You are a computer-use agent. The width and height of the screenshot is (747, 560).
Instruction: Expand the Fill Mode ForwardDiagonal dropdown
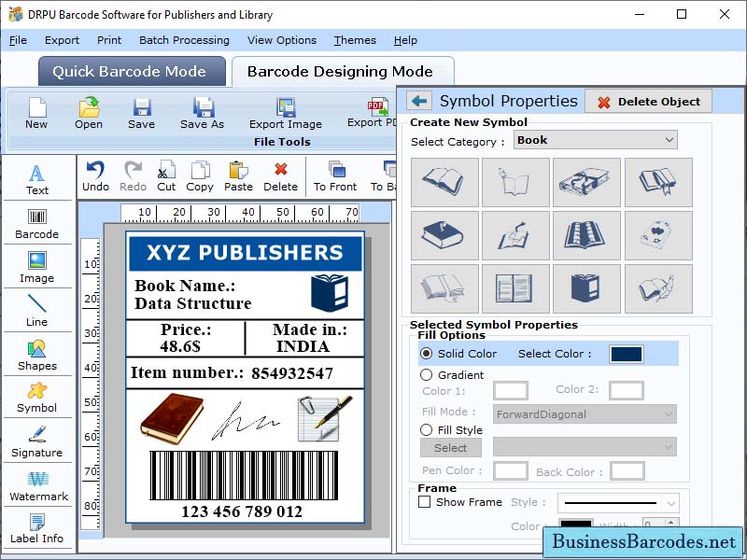(584, 413)
